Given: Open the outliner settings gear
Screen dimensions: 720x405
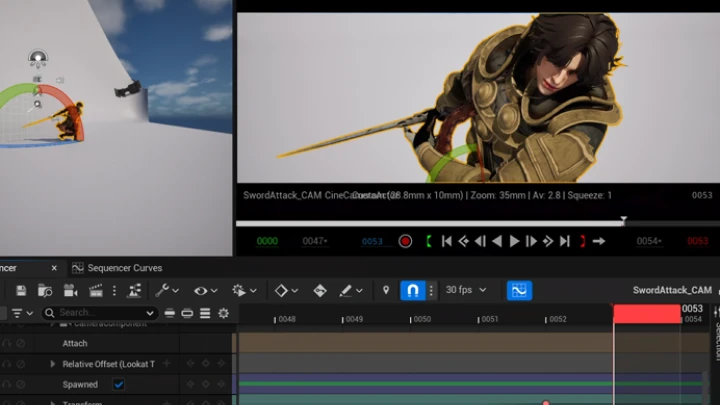Looking at the screenshot, I should 223,313.
